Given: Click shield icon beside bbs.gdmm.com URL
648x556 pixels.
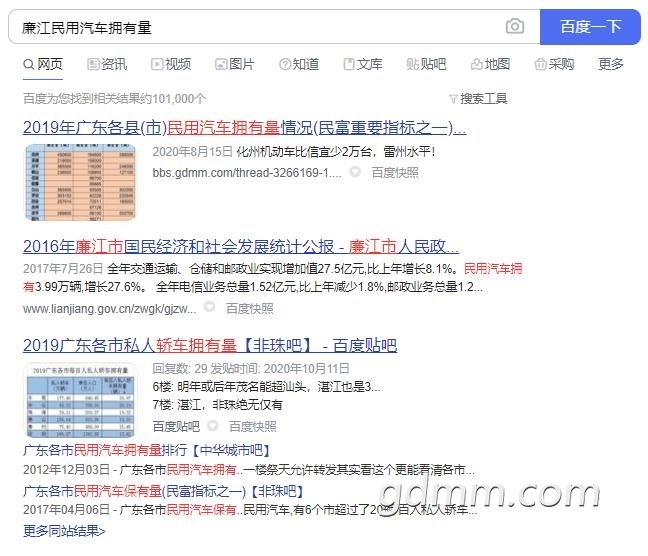Looking at the screenshot, I should 355,172.
